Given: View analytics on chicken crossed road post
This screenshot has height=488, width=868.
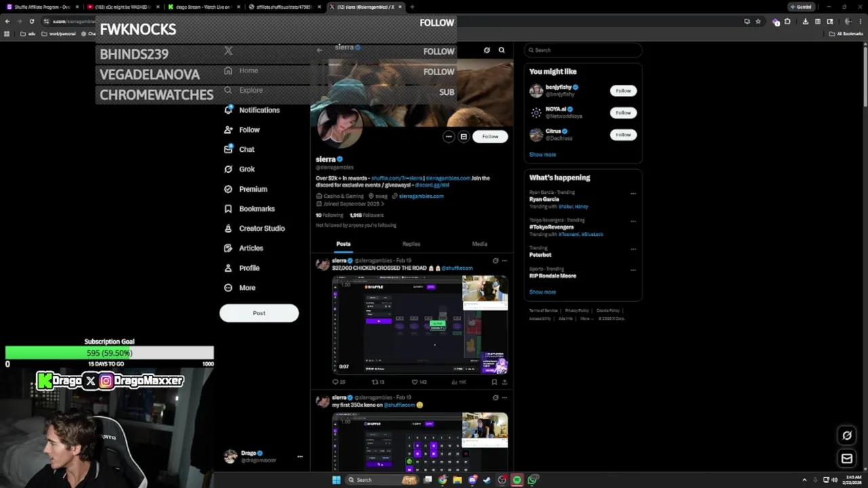Looking at the screenshot, I should 459,382.
